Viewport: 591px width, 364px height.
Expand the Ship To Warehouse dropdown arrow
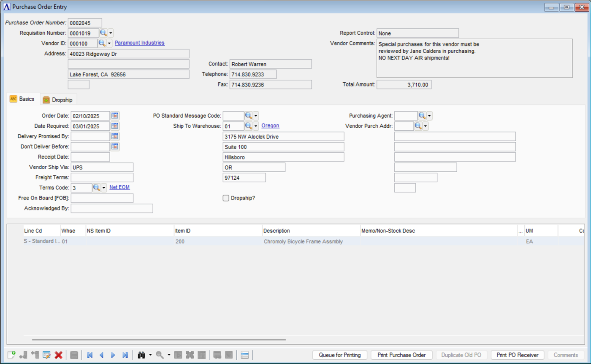coord(256,126)
